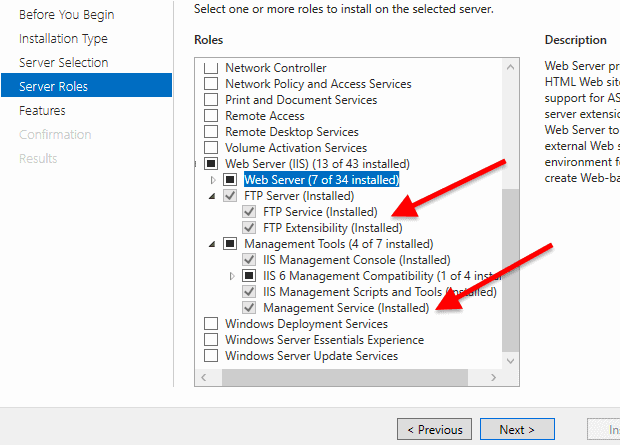Screen dimensions: 620x445
Task: Click the IIS Management Console checkbox
Action: click(249, 260)
